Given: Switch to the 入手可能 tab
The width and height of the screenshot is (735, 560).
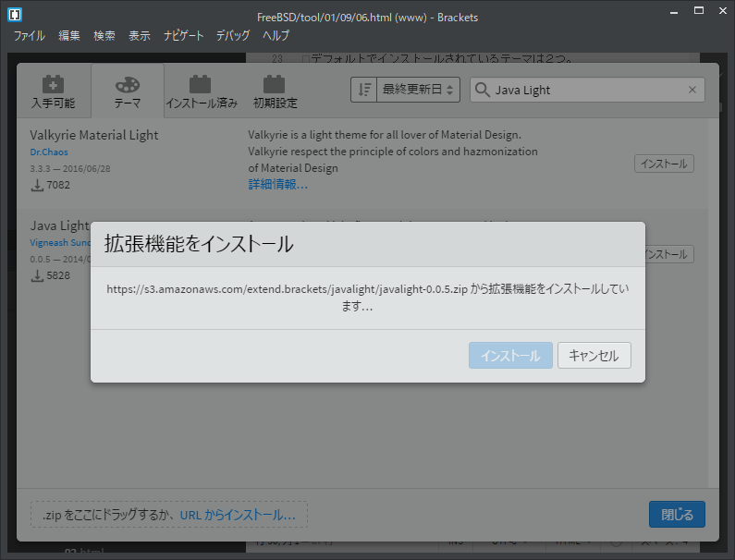Looking at the screenshot, I should click(54, 91).
